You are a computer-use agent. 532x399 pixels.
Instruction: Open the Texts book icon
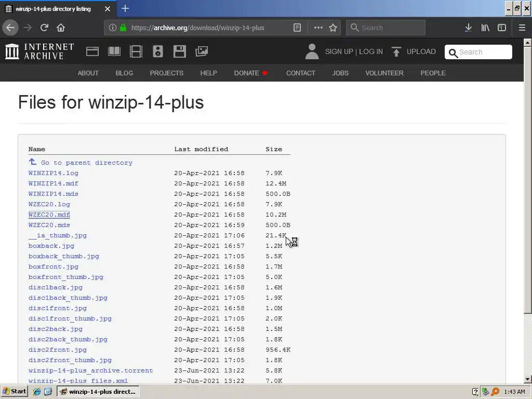(x=114, y=51)
